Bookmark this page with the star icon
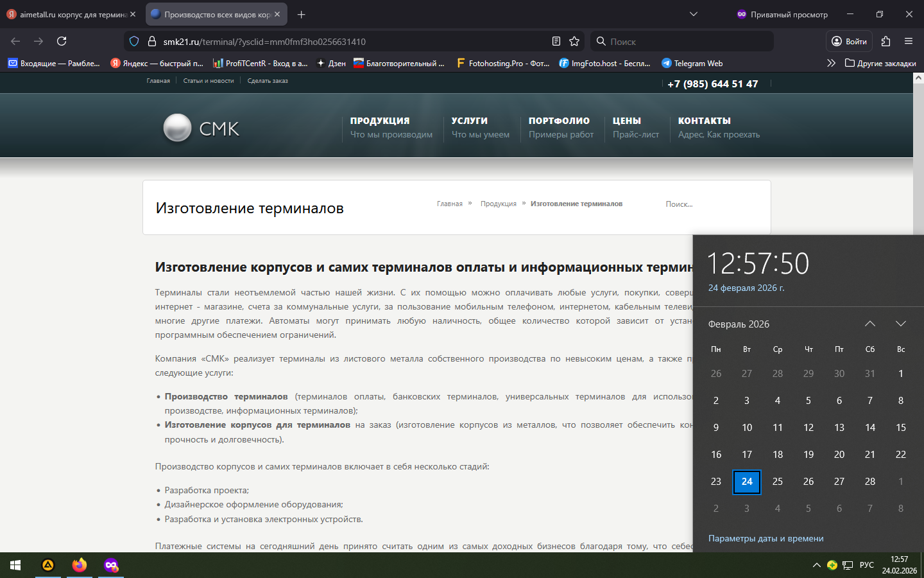This screenshot has height=578, width=924. point(574,41)
